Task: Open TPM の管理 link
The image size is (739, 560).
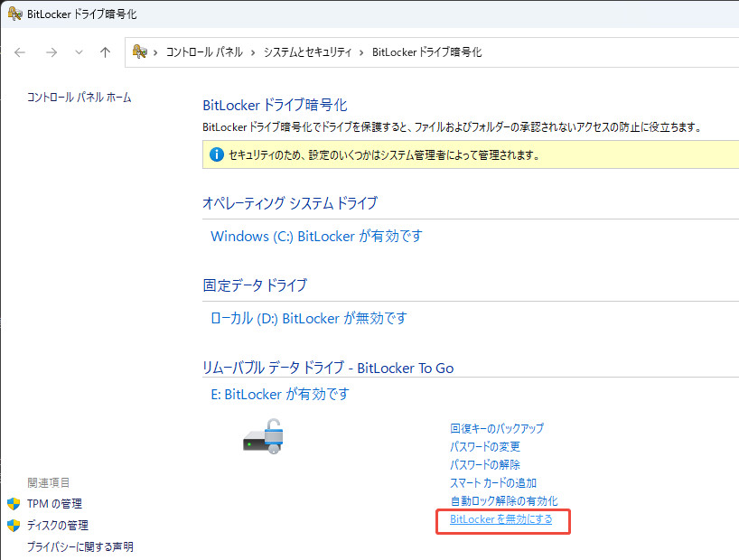Action: pos(55,504)
